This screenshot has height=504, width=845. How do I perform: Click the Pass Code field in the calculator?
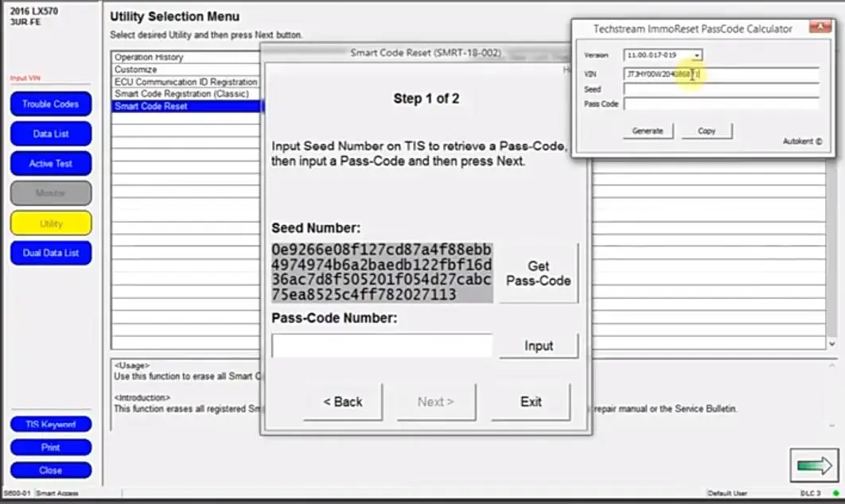pyautogui.click(x=721, y=104)
